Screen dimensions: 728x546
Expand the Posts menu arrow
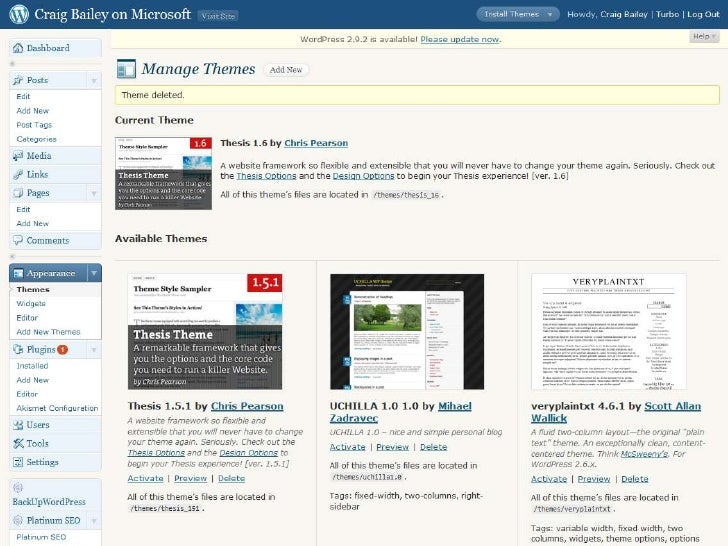tap(94, 80)
